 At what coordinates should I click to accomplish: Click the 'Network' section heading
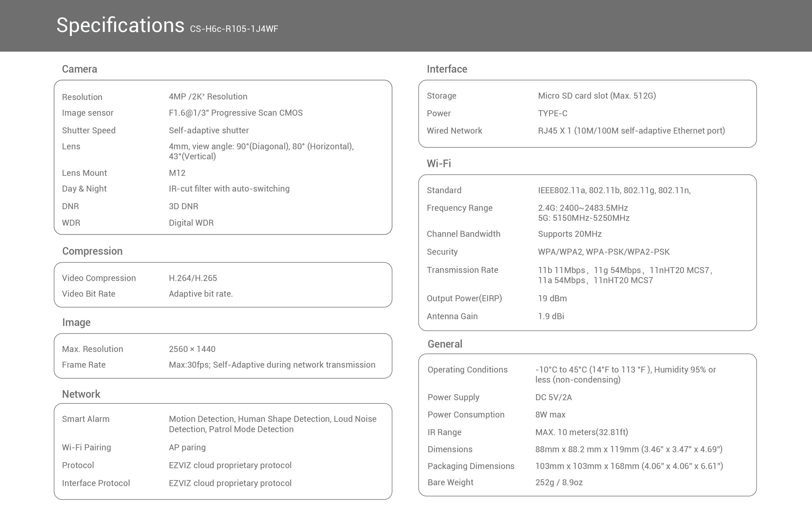(81, 394)
